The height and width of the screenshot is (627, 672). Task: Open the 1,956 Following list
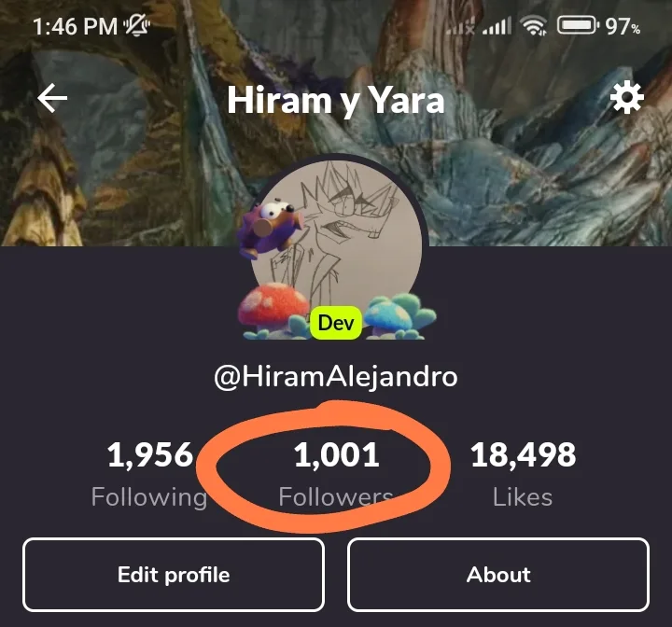click(149, 474)
